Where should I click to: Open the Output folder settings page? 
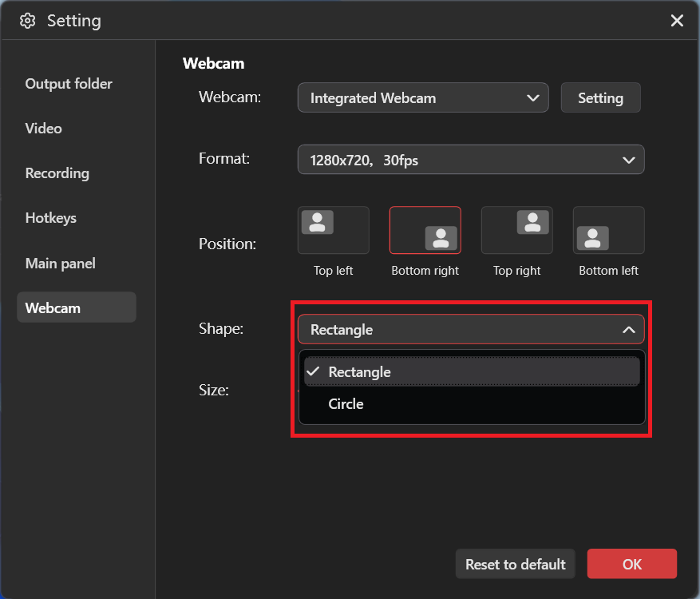tap(69, 83)
